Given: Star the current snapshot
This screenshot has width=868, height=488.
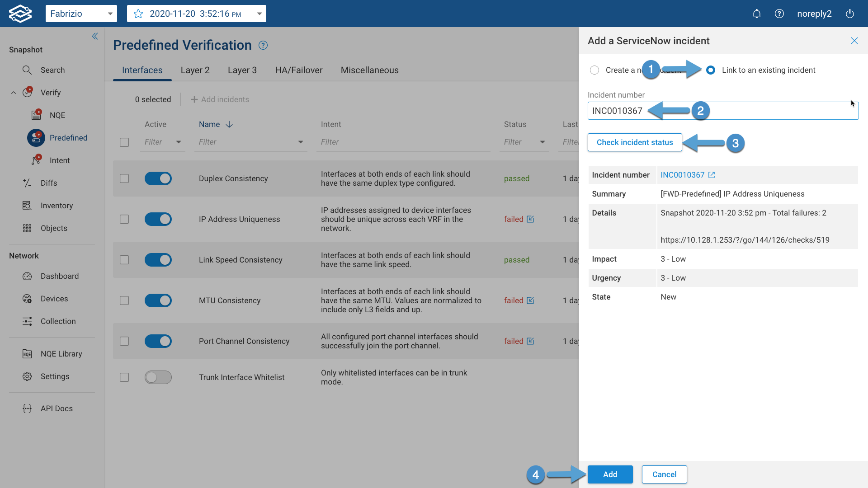Looking at the screenshot, I should pyautogui.click(x=138, y=14).
